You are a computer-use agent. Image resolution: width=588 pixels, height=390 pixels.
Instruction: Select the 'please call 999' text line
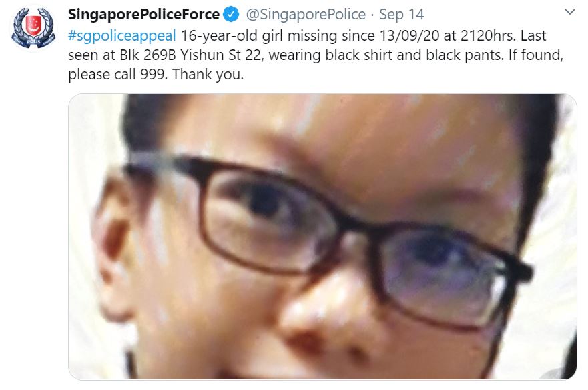coord(117,75)
